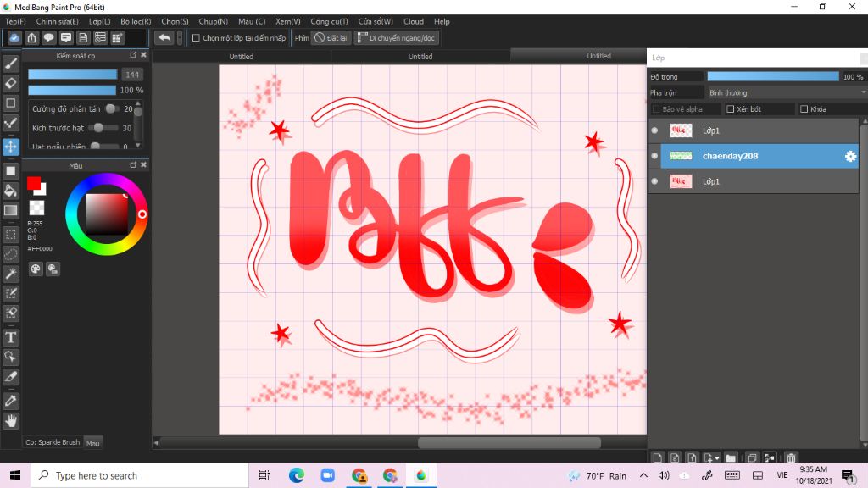
Task: Click the export/share icon in toolbar
Action: [31, 37]
